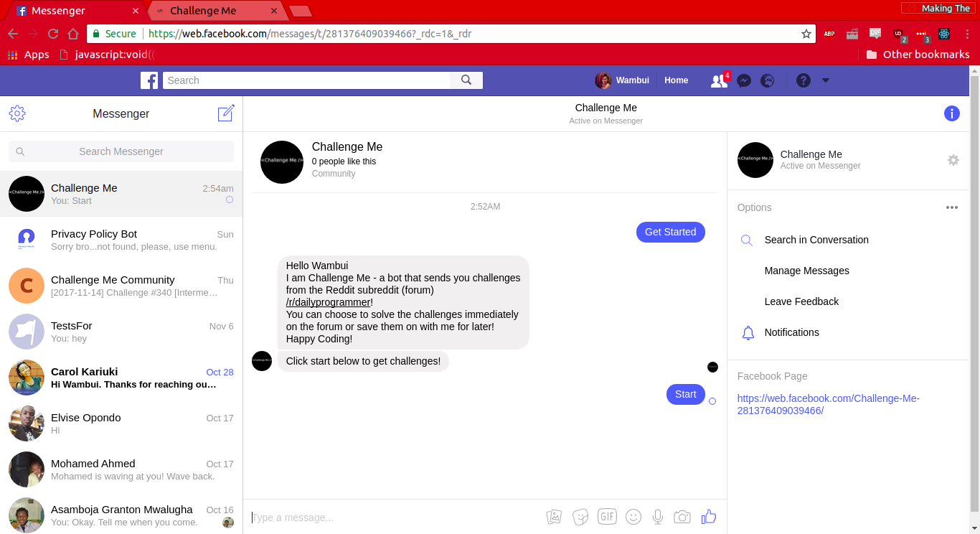Click the Start message bubble

coord(686,394)
